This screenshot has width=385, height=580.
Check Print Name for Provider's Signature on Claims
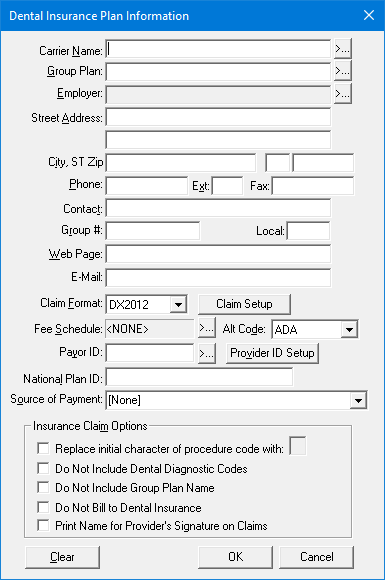[43, 525]
